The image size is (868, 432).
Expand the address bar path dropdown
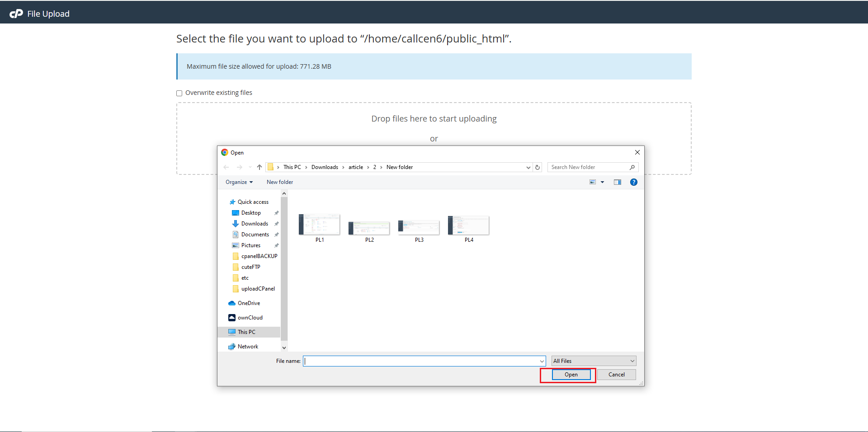click(x=528, y=167)
